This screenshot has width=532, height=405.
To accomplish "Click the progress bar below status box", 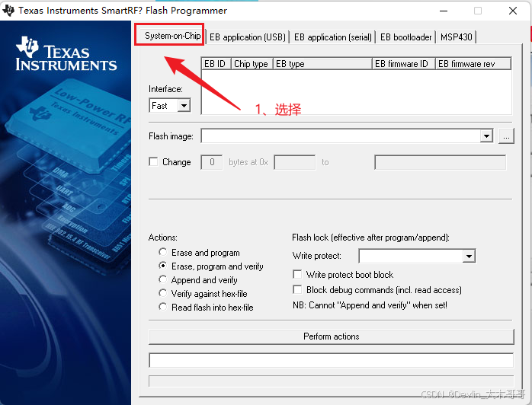I will (x=331, y=381).
